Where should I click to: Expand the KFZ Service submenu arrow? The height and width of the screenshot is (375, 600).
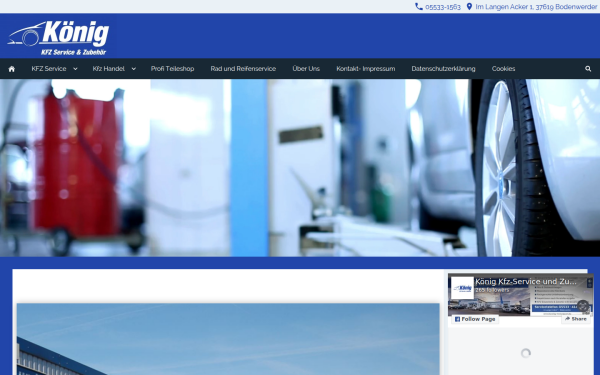pyautogui.click(x=75, y=69)
